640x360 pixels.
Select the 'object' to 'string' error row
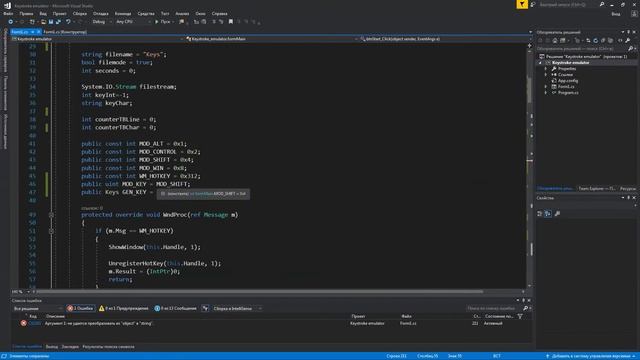271,323
